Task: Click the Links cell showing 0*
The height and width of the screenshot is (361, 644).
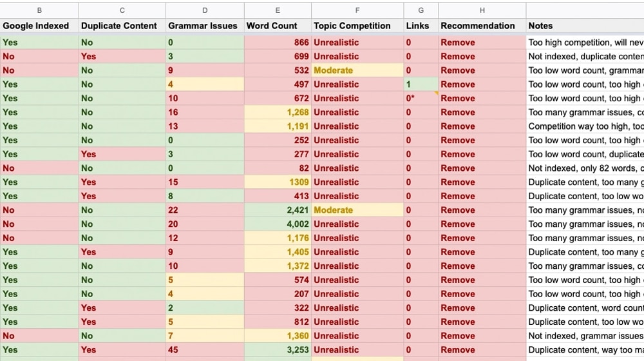Action: point(421,98)
